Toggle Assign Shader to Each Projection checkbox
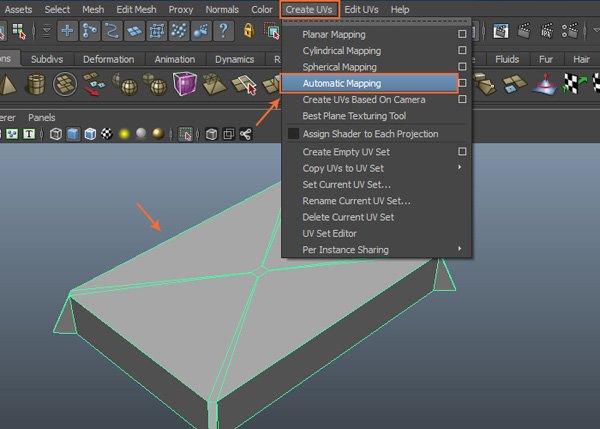 tap(293, 134)
